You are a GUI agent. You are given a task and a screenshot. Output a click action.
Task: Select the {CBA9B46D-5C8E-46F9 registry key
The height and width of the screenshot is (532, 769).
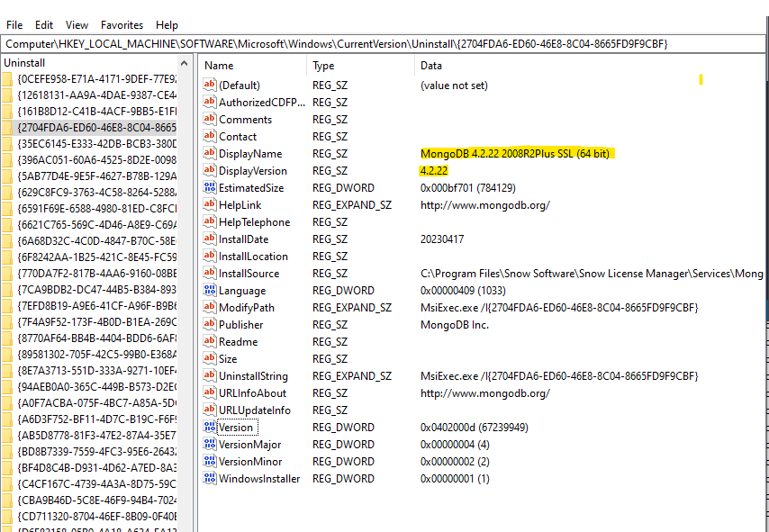tap(96, 500)
